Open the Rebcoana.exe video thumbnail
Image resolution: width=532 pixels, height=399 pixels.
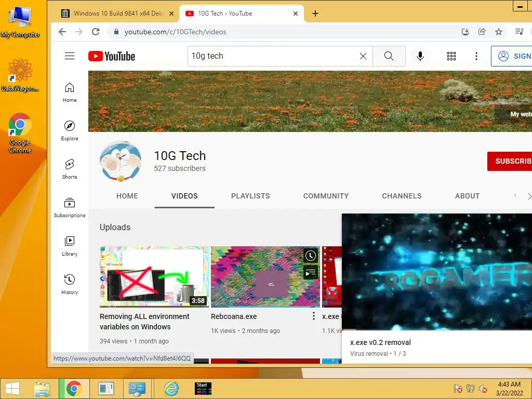coord(265,276)
